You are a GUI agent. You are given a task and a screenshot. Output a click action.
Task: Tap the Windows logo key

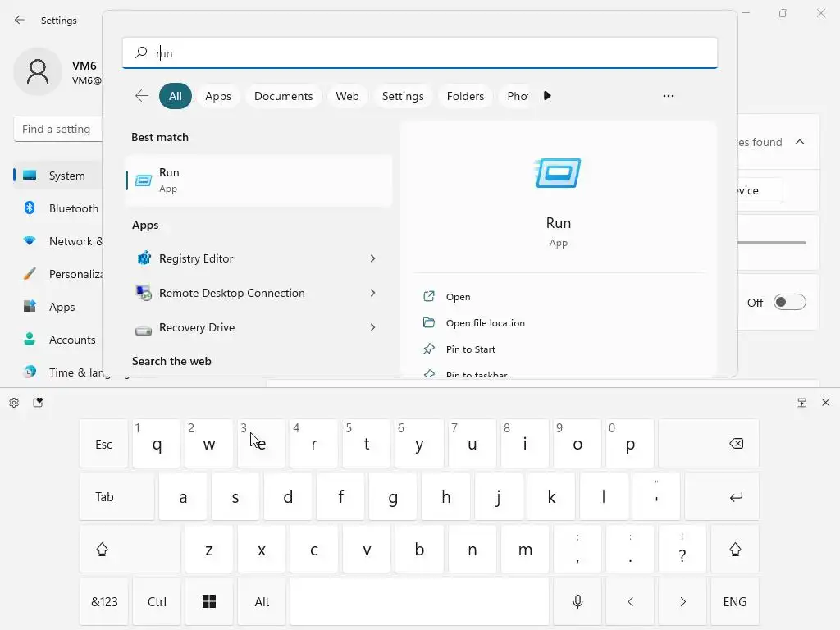(209, 601)
